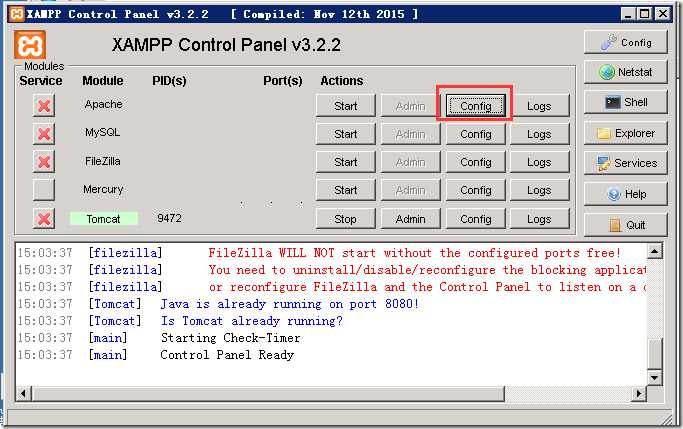This screenshot has width=683, height=429.
Task: Start the Apache module
Action: [x=345, y=106]
